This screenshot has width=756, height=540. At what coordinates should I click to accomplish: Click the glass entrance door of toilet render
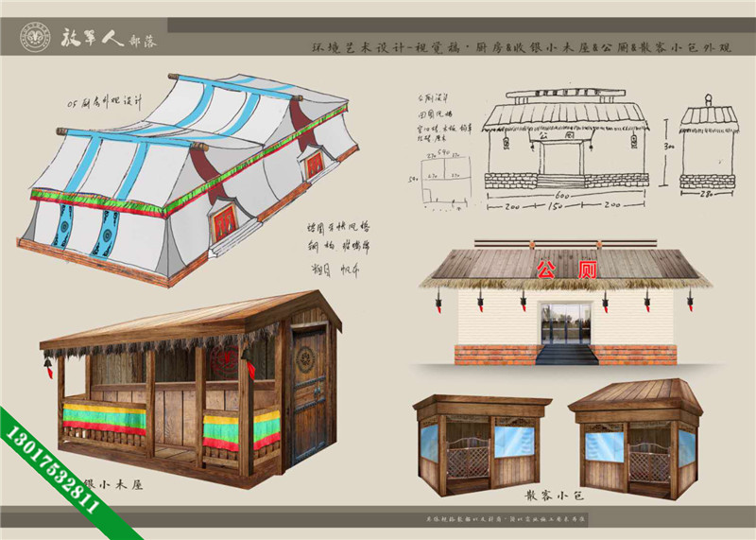(x=565, y=323)
